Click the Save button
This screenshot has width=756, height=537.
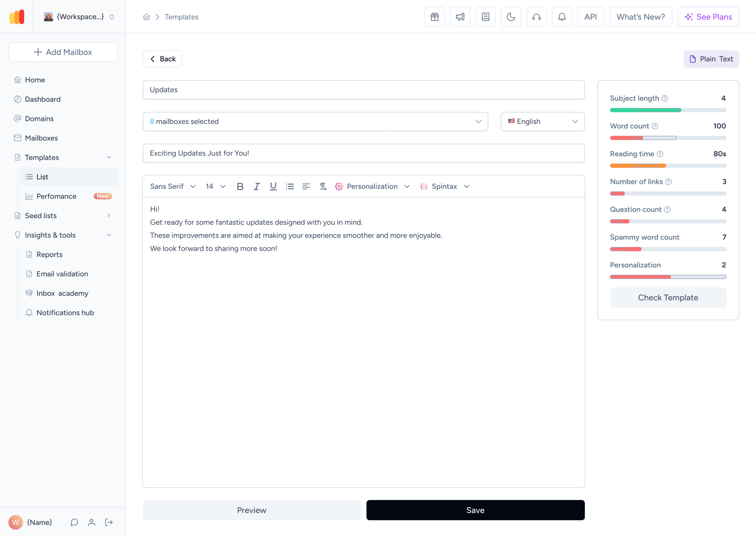[475, 510]
